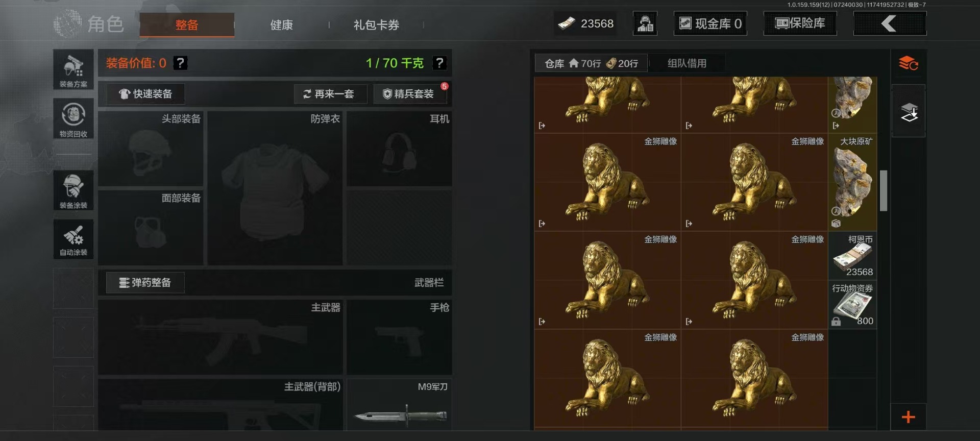Click the warehouse vertical scrollbar

(x=884, y=190)
